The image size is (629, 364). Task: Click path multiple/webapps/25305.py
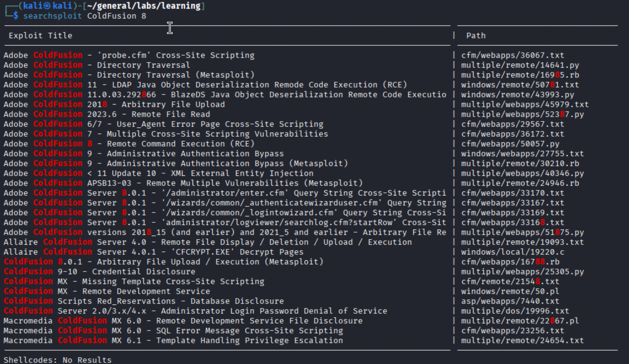tap(523, 271)
